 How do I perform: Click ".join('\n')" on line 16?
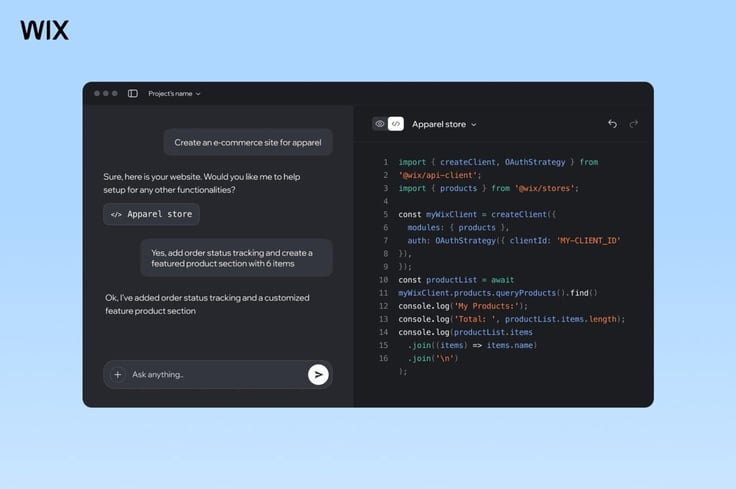tap(433, 359)
